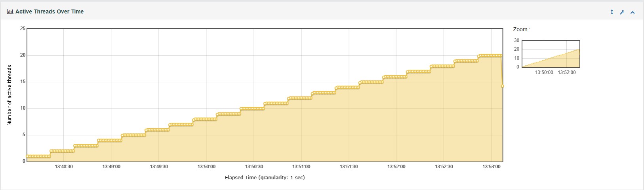The image size is (644, 190).
Task: Click the vertical resize arrows icon
Action: tap(612, 12)
